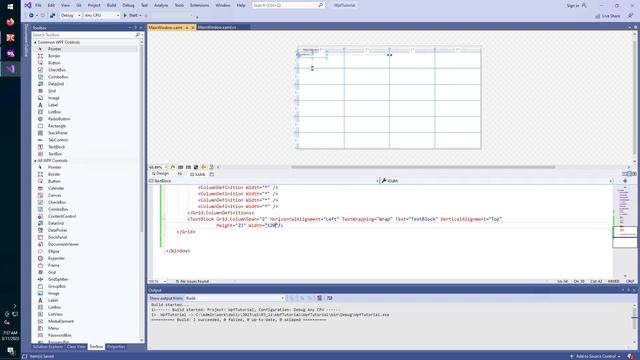This screenshot has height=360, width=640.
Task: Select the RadioButton control in Common WPF Controls
Action: coord(59,119)
